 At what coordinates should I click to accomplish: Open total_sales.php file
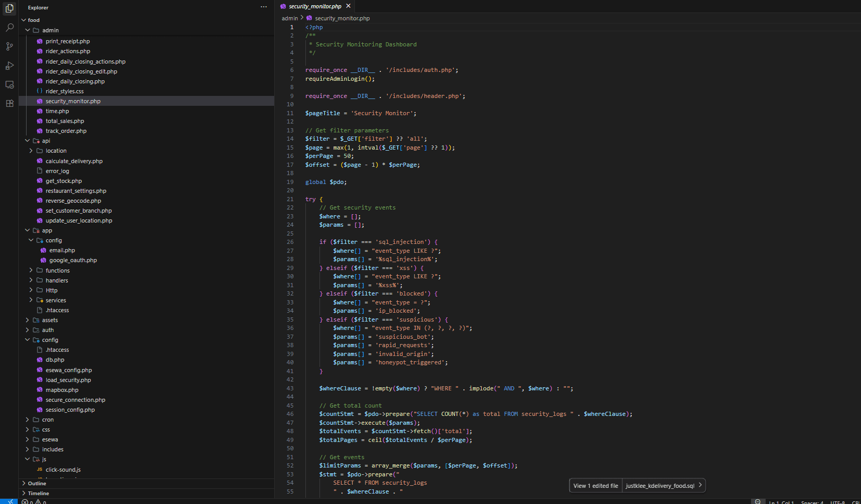65,121
